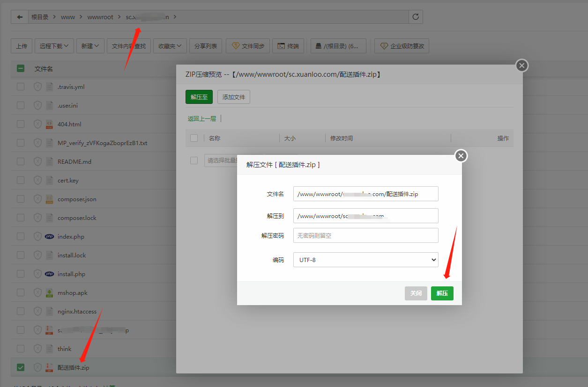Image resolution: width=588 pixels, height=387 pixels.
Task: Click the 修改时间 column header in ZIP preview
Action: [x=342, y=138]
